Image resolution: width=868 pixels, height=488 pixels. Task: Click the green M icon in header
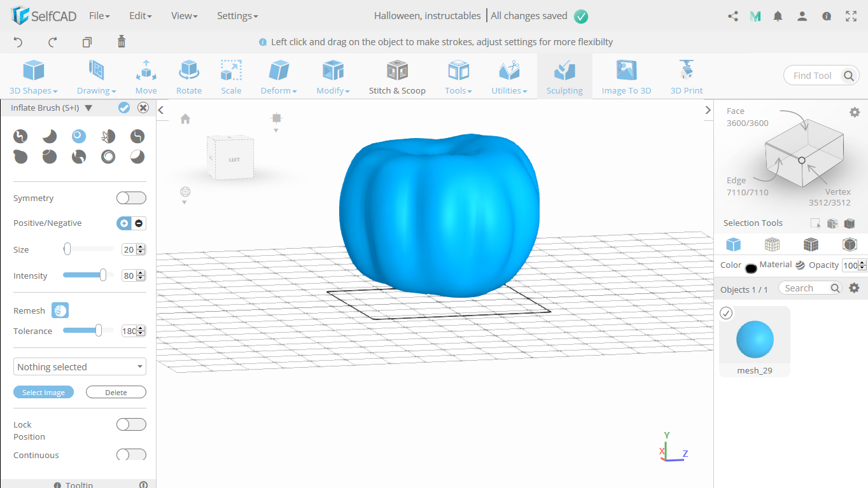tap(755, 17)
